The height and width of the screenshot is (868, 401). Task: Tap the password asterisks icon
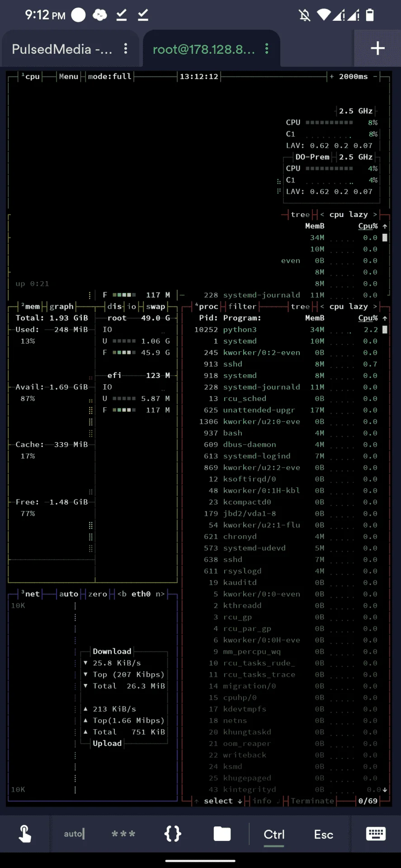(x=123, y=834)
